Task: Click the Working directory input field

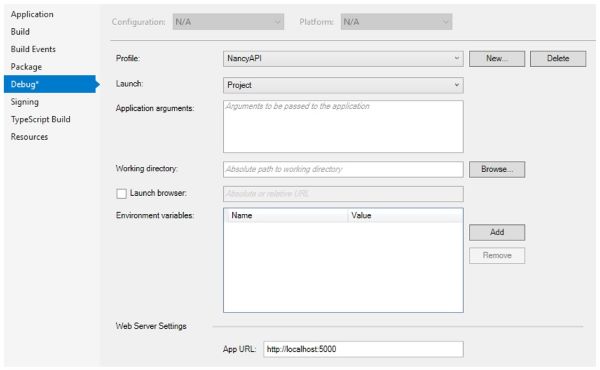Action: [343, 169]
